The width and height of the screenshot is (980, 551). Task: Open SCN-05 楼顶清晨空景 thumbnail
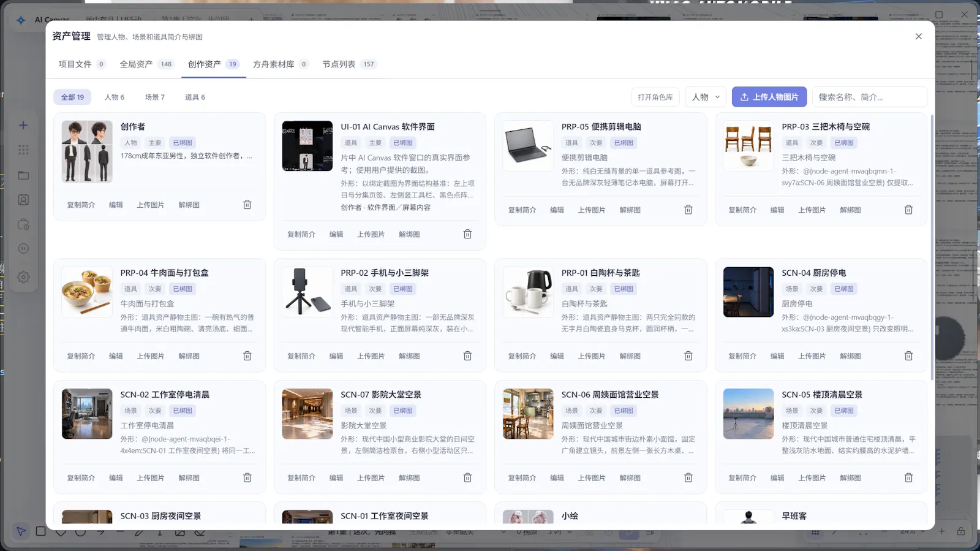click(748, 414)
